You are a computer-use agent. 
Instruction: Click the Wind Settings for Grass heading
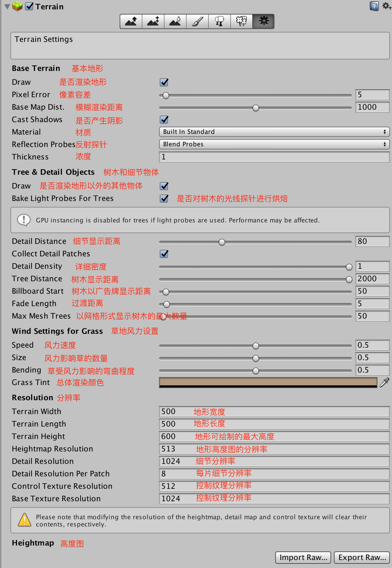point(57,331)
